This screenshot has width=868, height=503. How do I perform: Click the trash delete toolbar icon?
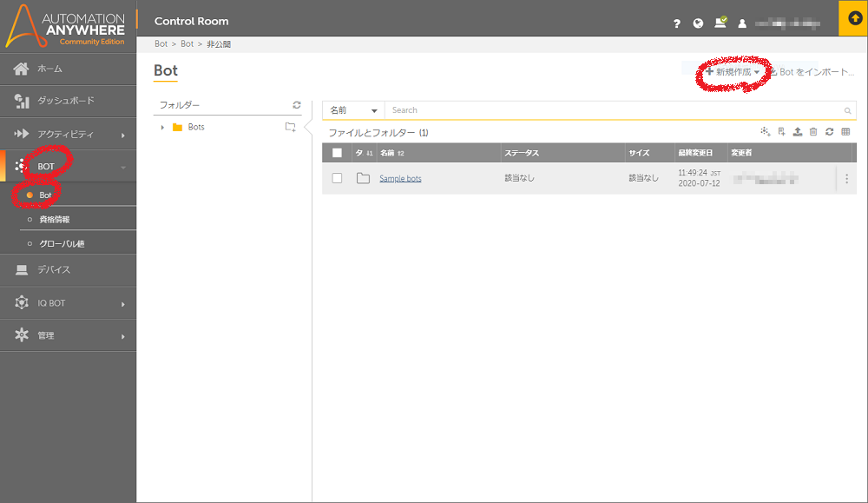pyautogui.click(x=813, y=132)
